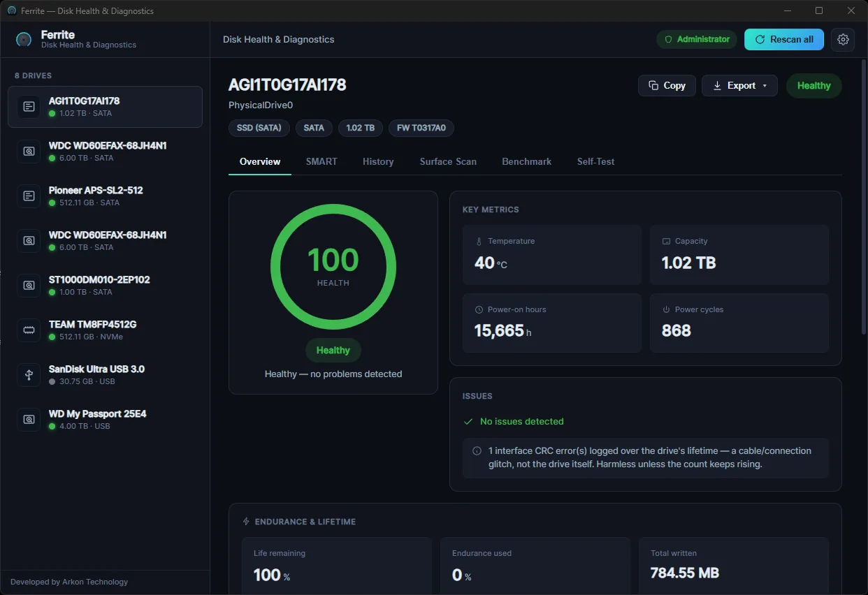Image resolution: width=868 pixels, height=595 pixels.
Task: Click Developed by Arkon Technology text
Action: [69, 582]
